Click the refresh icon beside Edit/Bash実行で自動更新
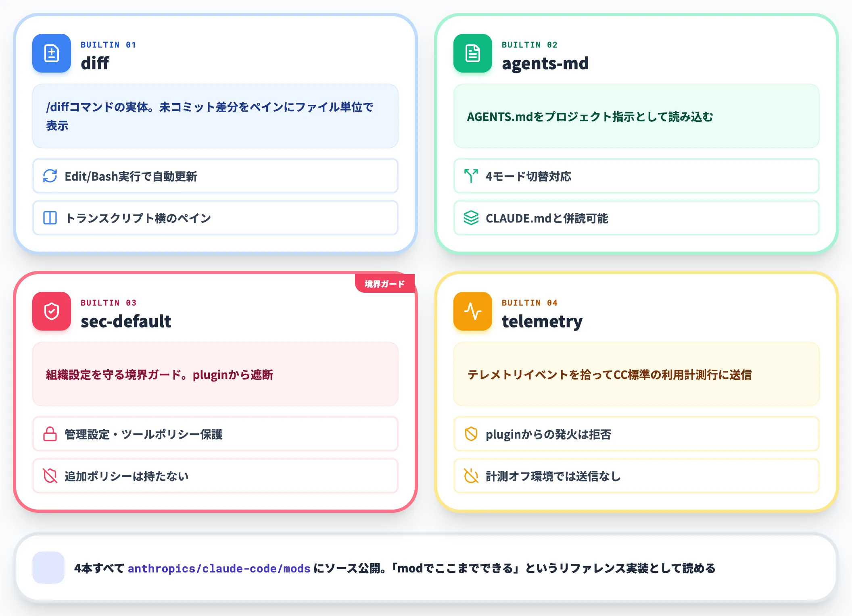The width and height of the screenshot is (852, 616). (50, 176)
